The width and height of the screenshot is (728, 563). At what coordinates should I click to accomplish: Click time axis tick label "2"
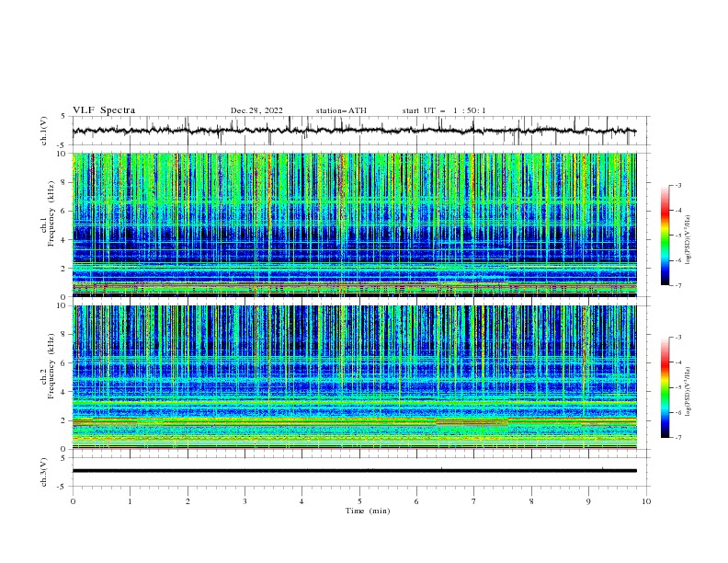188,501
